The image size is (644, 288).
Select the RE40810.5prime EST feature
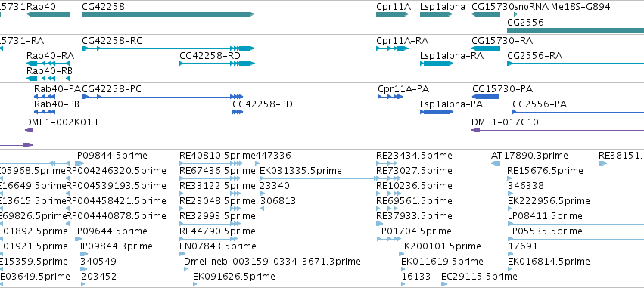[211, 163]
